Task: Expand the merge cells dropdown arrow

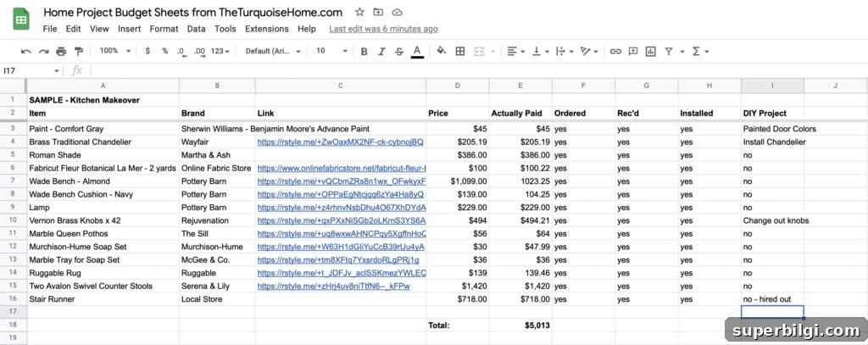Action: [492, 52]
